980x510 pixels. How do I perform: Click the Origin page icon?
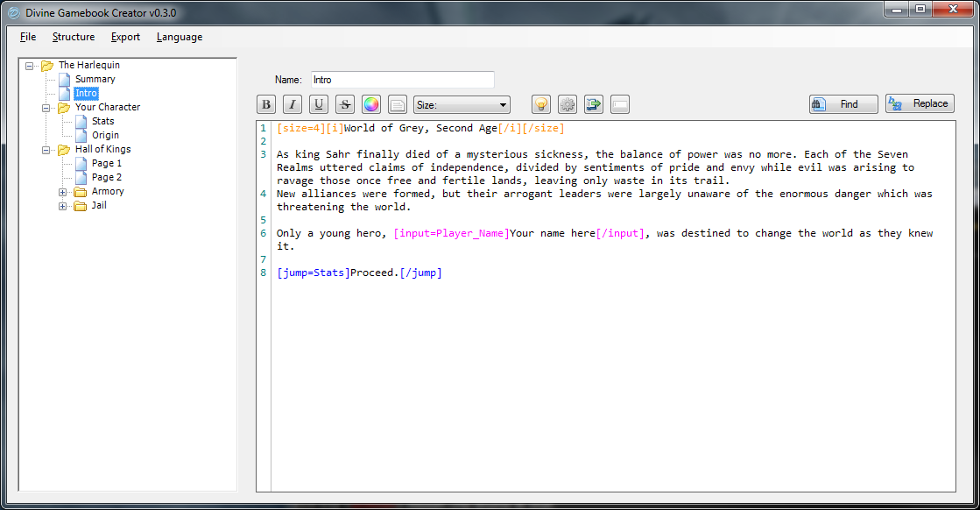pos(81,135)
